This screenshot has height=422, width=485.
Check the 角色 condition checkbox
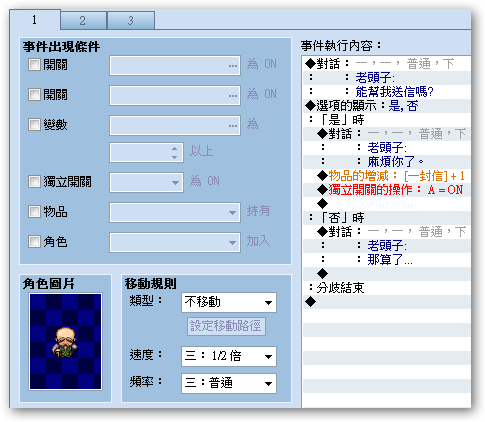(x=34, y=241)
